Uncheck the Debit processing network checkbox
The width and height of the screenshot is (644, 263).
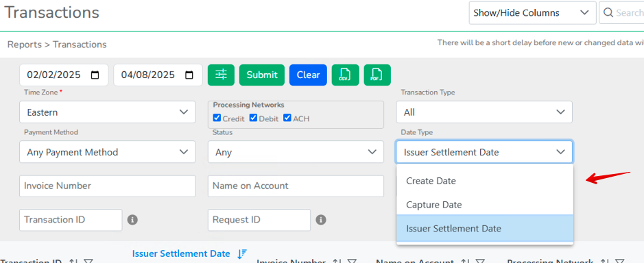(x=253, y=118)
